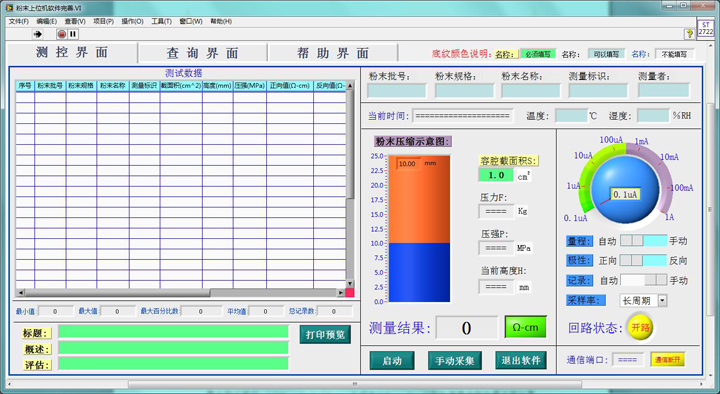The width and height of the screenshot is (720, 394).
Task: Click the powder compression height slider column
Action: pyautogui.click(x=419, y=229)
